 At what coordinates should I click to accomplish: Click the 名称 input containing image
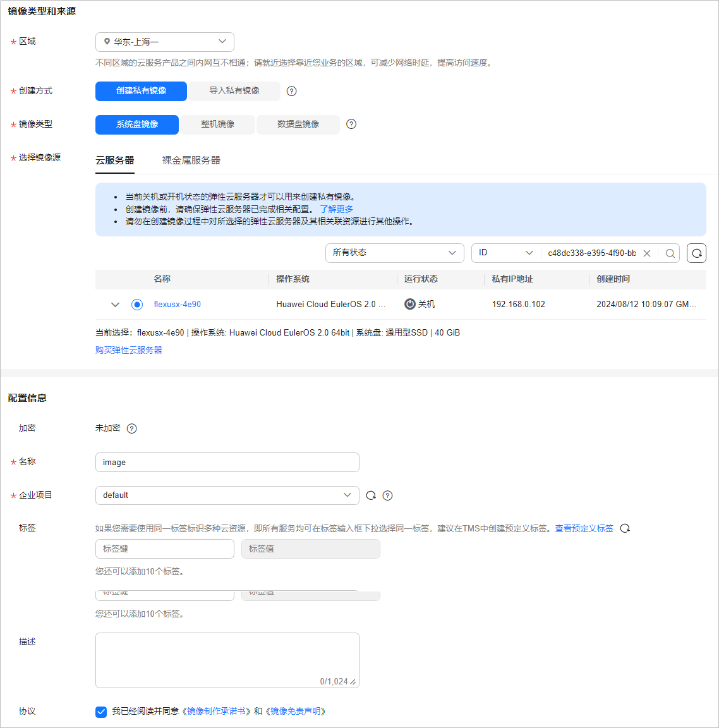227,463
